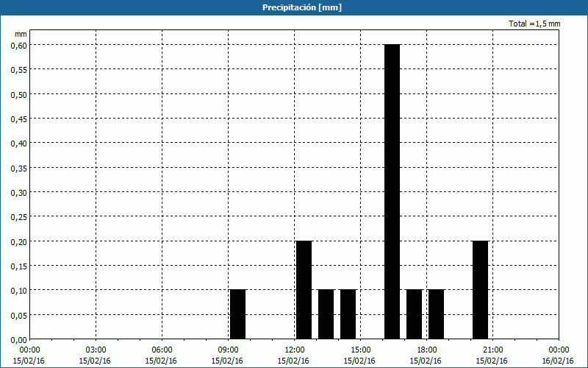Click the 0,15 y-axis label

19,266
